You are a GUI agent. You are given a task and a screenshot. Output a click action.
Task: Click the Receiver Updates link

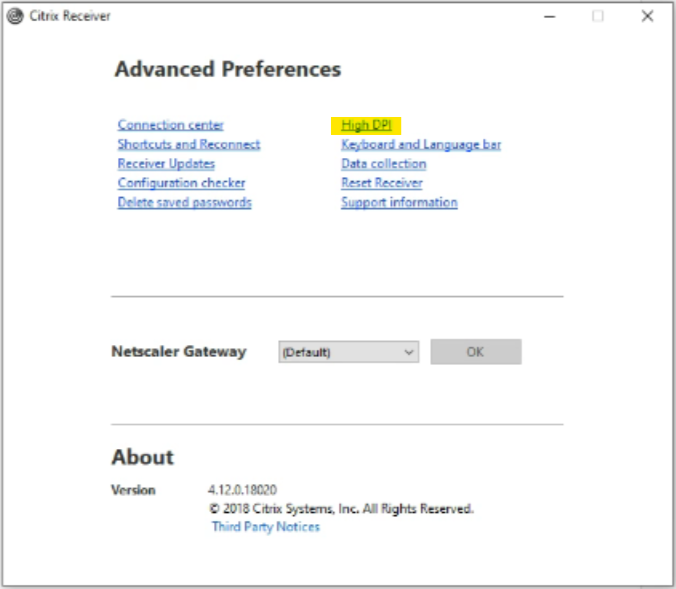[x=166, y=164]
